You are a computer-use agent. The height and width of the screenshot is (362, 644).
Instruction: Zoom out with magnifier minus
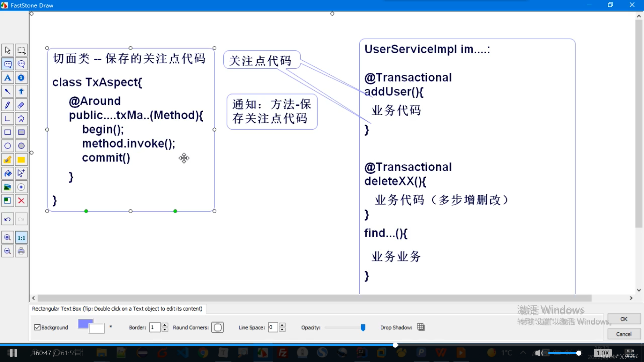7,251
